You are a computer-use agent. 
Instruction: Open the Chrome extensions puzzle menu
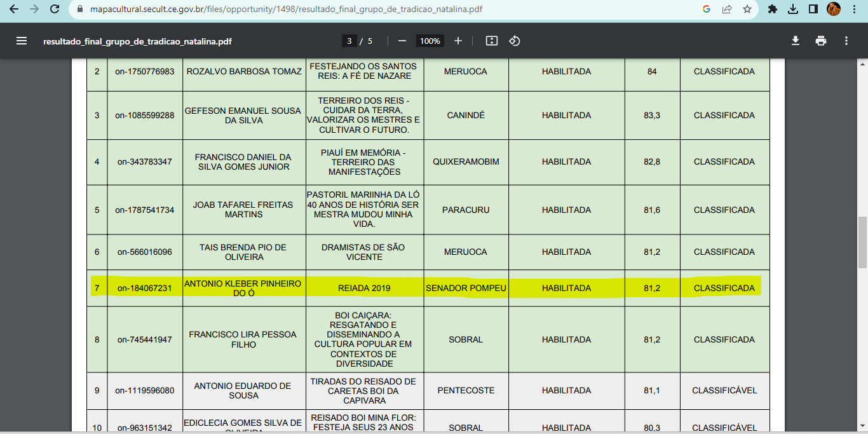point(773,10)
